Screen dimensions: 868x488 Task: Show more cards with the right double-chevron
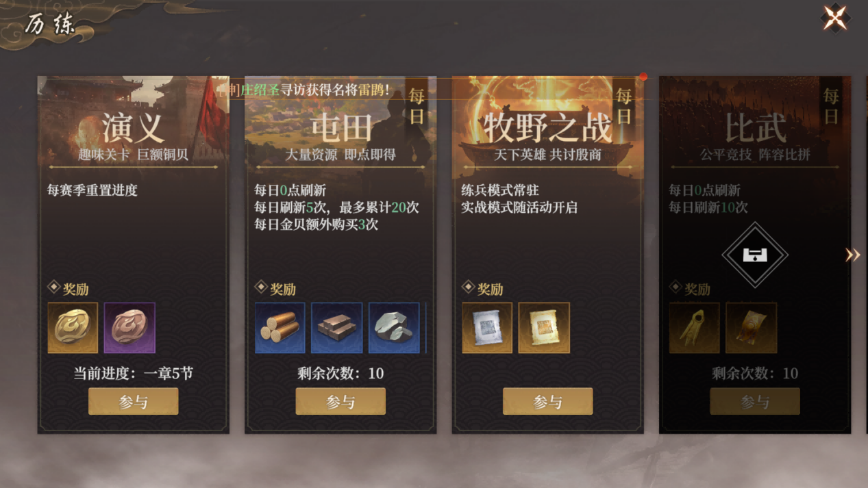852,255
